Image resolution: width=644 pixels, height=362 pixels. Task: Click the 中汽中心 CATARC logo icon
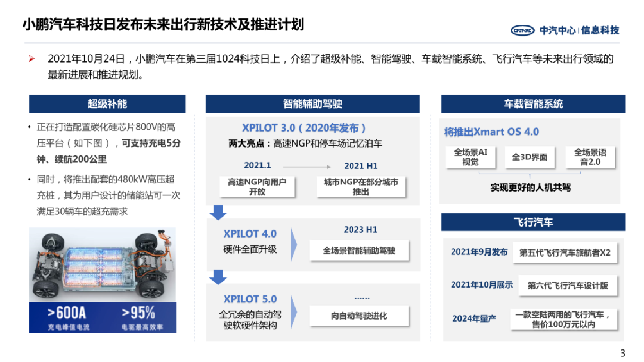point(522,30)
